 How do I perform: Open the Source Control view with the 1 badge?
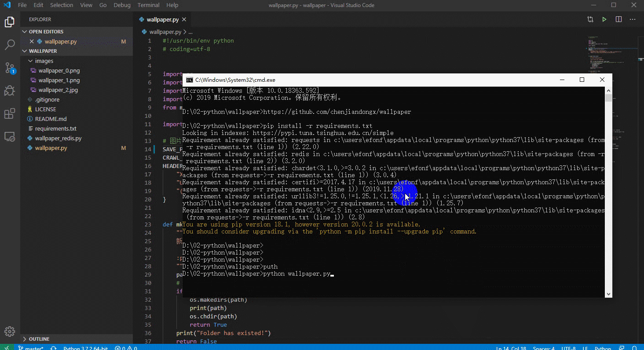pos(10,68)
